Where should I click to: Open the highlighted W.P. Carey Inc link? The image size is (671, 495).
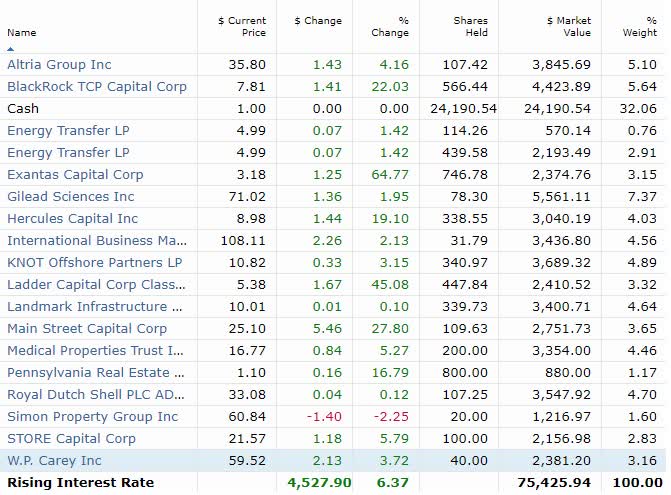tap(54, 460)
